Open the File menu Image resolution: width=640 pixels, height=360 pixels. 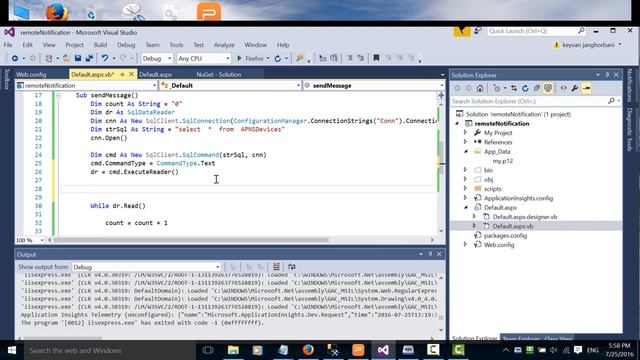[8, 45]
